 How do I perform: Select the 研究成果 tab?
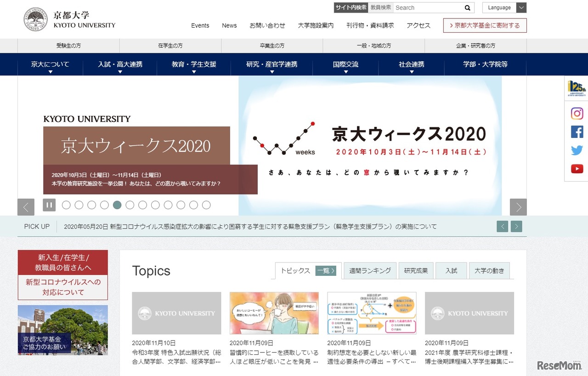416,271
